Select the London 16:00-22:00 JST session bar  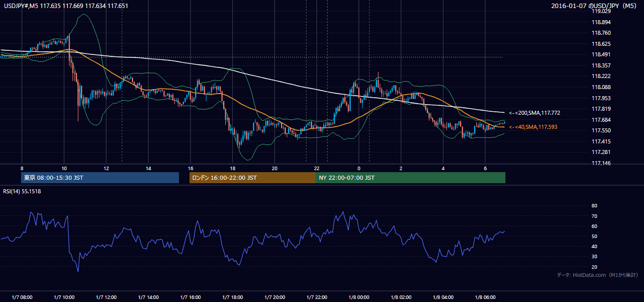click(x=252, y=178)
